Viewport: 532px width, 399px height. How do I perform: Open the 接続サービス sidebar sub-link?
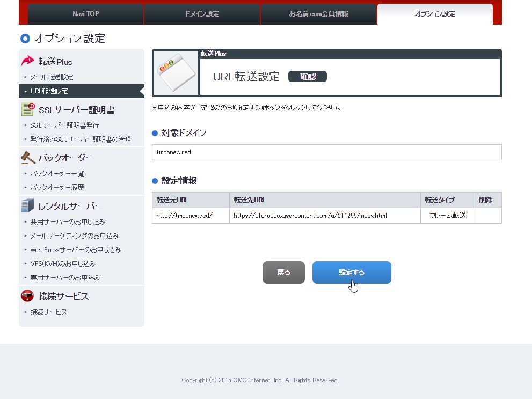click(49, 312)
